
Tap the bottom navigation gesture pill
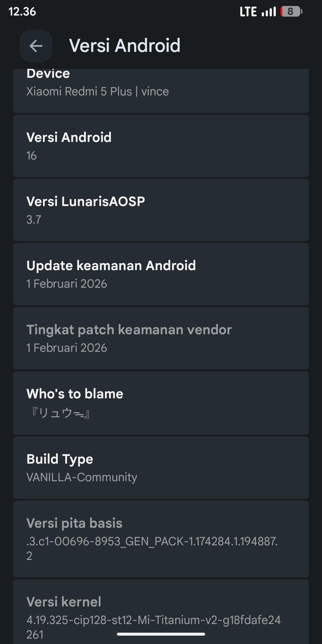coord(161,634)
